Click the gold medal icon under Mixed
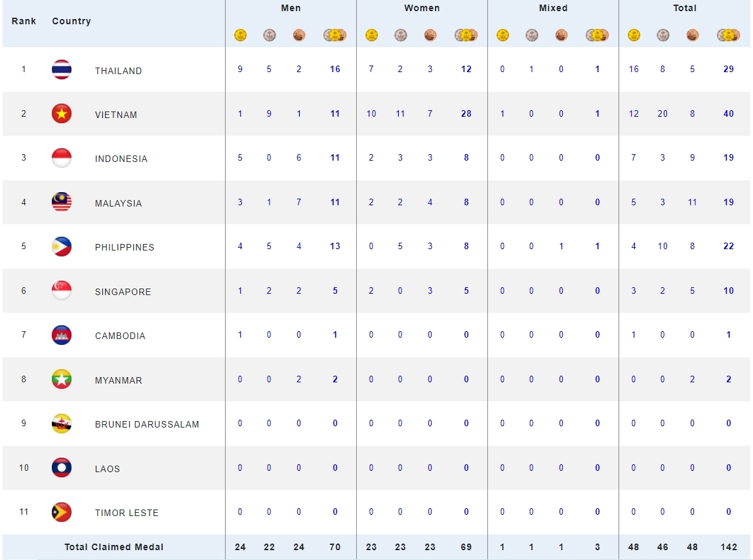 502,35
